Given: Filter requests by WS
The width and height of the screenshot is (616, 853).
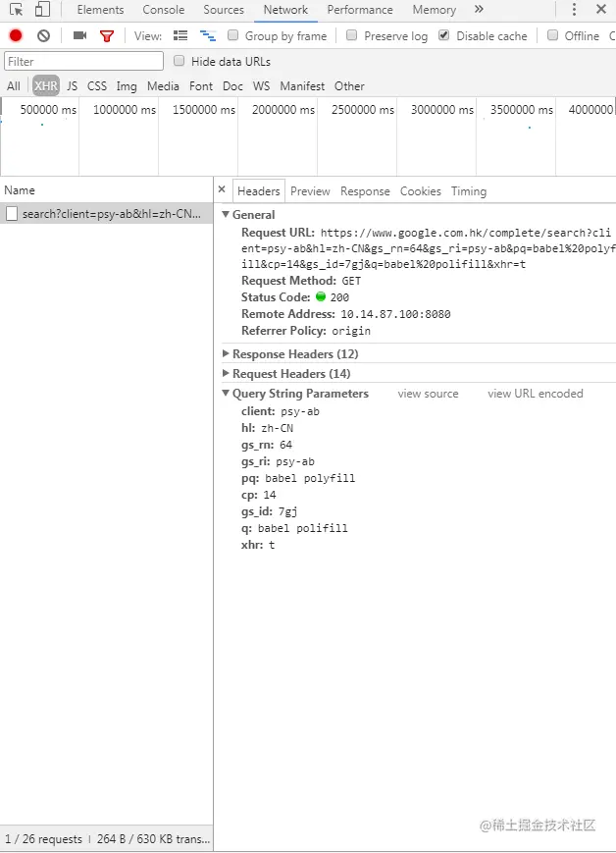Looking at the screenshot, I should click(x=262, y=86).
